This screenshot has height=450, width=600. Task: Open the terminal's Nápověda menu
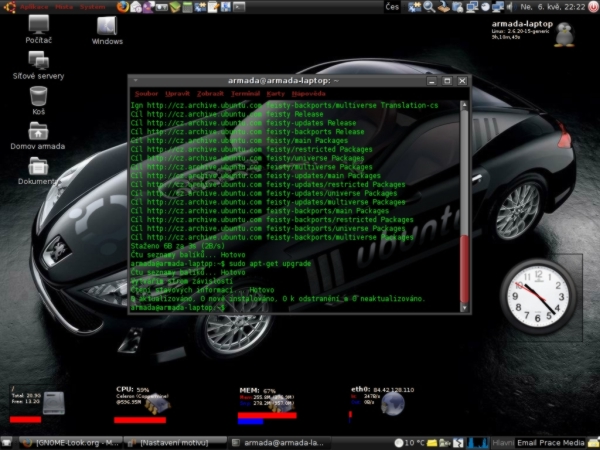coord(308,94)
